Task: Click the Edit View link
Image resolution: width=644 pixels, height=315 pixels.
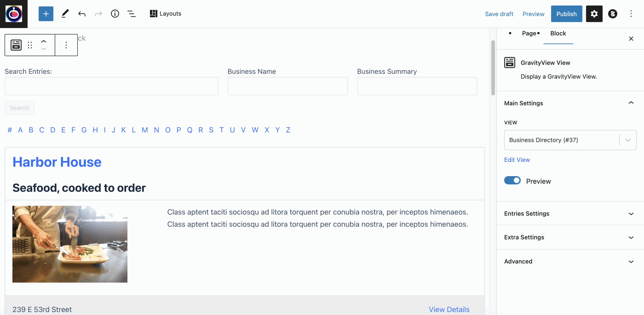Action: [517, 160]
